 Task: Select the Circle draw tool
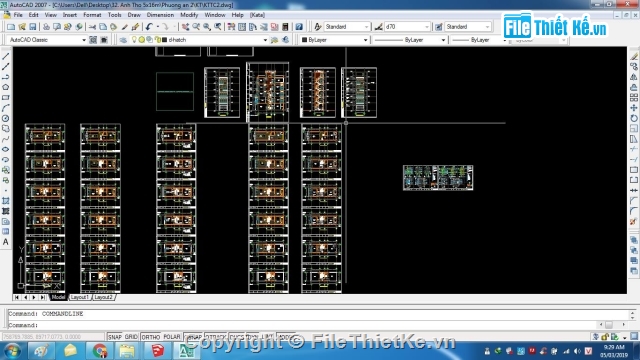point(6,118)
